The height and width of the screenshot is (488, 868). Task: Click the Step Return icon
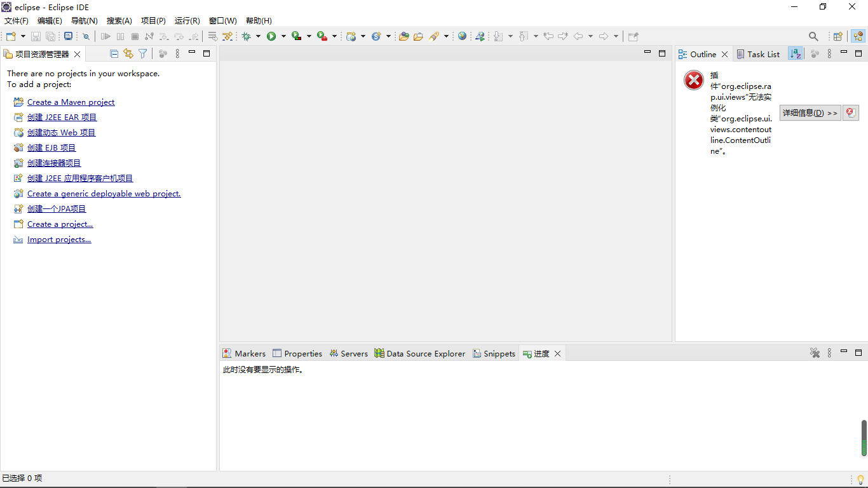[193, 36]
